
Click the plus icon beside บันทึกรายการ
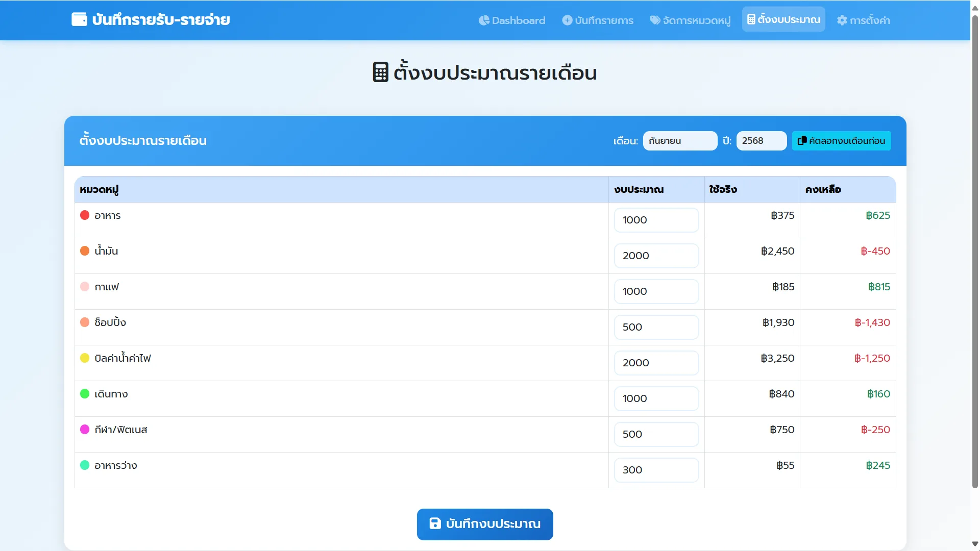coord(567,20)
